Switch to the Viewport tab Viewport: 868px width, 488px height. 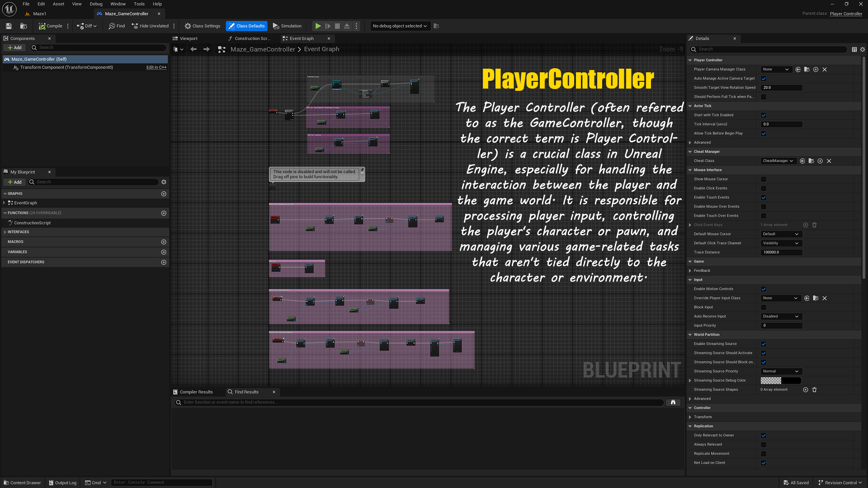(x=189, y=38)
